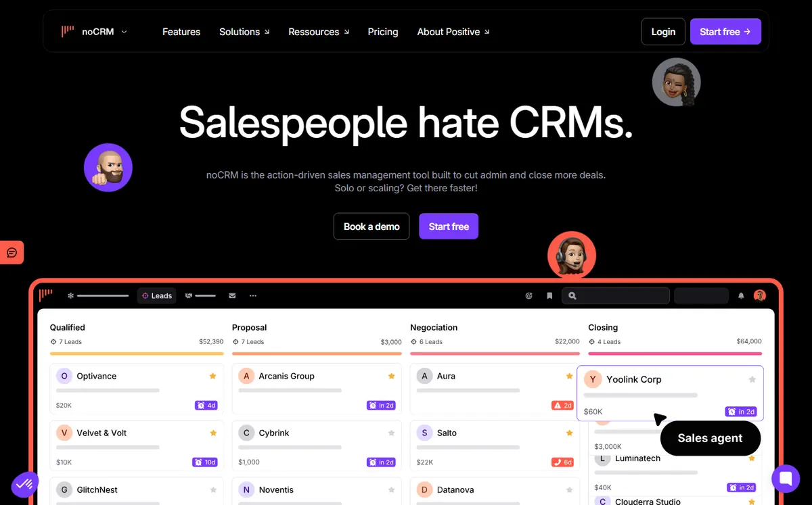Click the noCRM logo icon in navbar
812x505 pixels.
tap(68, 31)
